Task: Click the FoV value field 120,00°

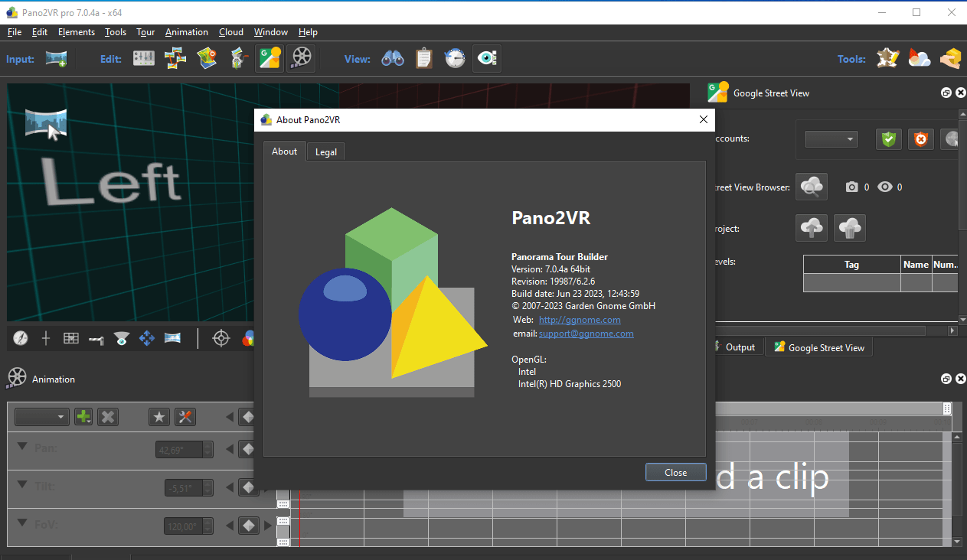Action: click(185, 526)
